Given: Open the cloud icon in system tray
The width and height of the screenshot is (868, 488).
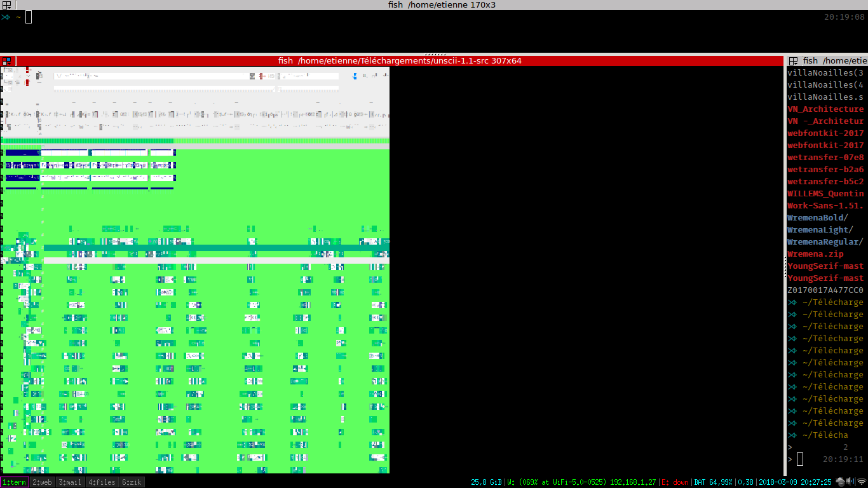Looking at the screenshot, I should (840, 482).
